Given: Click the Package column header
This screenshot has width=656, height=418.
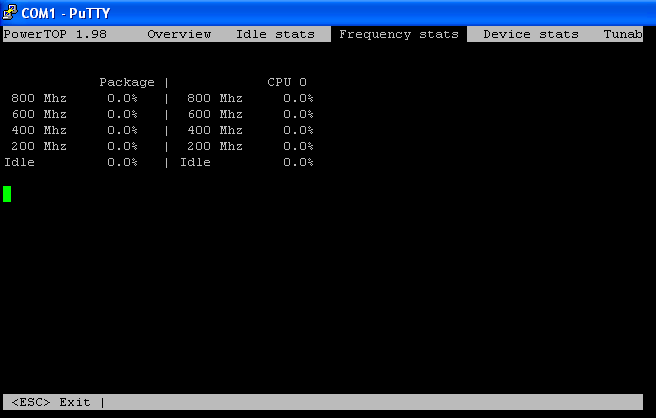Looking at the screenshot, I should 127,82.
